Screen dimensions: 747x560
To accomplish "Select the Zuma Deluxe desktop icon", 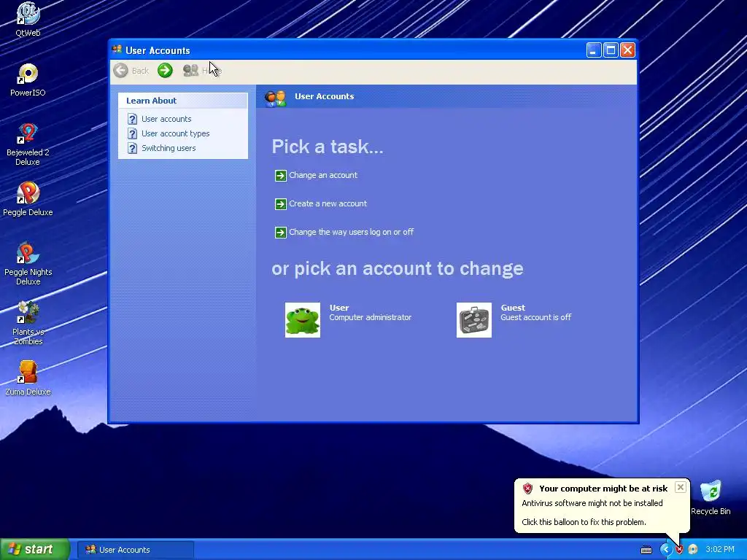I will click(28, 373).
